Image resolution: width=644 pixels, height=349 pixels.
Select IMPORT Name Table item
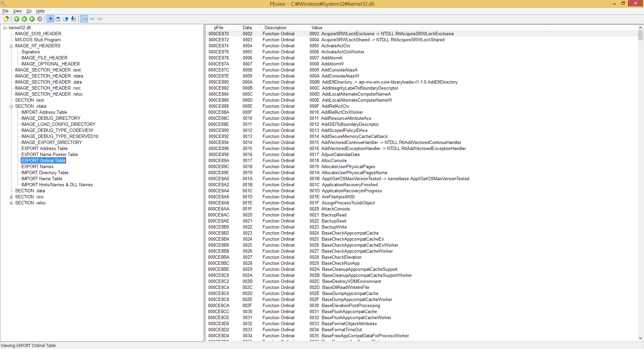pos(42,179)
